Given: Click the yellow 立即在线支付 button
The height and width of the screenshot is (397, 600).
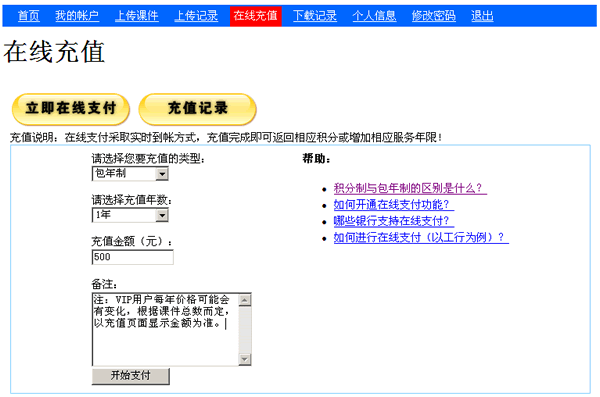Looking at the screenshot, I should coord(71,109).
